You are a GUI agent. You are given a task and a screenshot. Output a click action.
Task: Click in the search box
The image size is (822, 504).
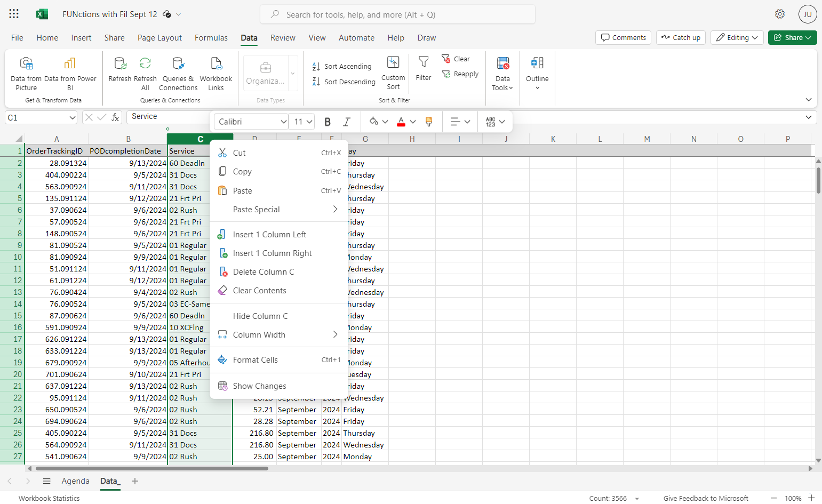coord(397,14)
